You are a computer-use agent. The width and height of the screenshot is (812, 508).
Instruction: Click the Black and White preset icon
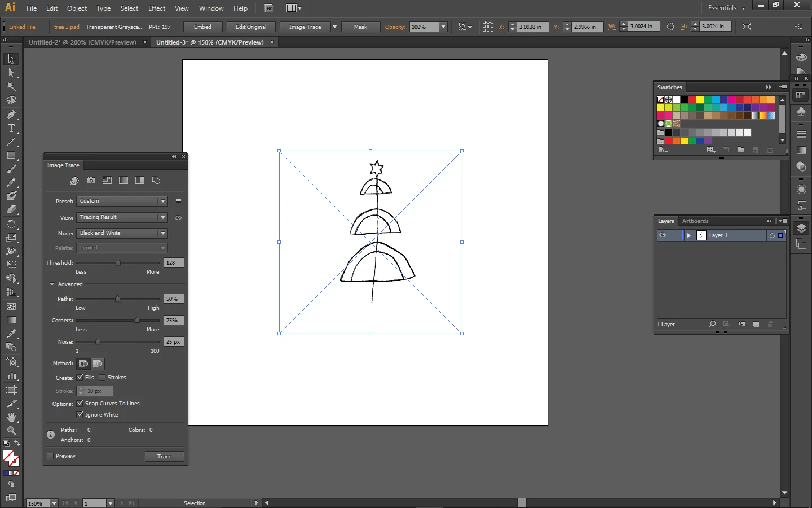[x=140, y=181]
